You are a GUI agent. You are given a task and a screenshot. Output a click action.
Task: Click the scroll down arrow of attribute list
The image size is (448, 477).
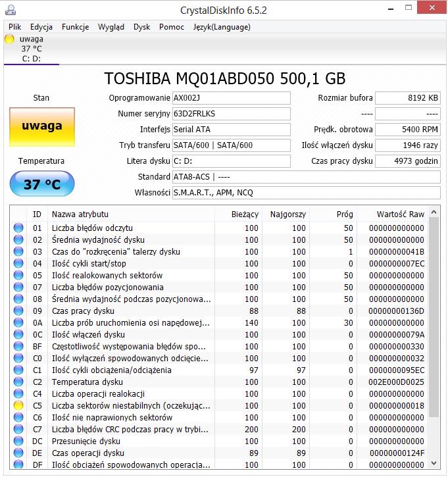pos(434,463)
